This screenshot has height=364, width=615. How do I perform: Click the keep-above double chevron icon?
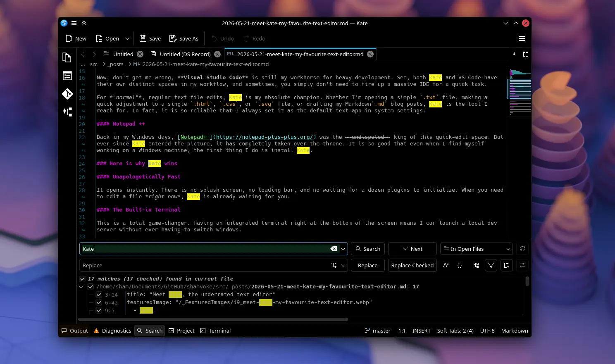[84, 23]
